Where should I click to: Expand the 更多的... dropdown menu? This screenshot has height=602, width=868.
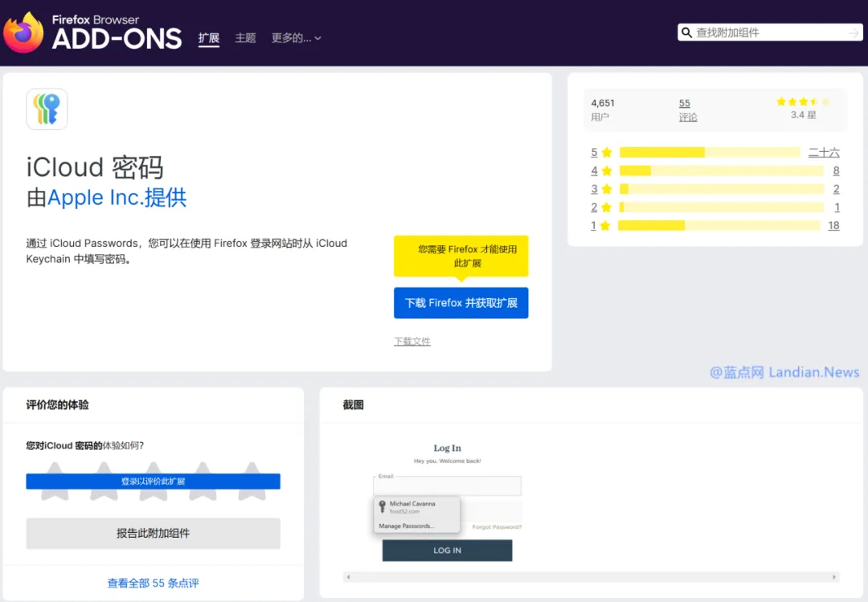(296, 39)
